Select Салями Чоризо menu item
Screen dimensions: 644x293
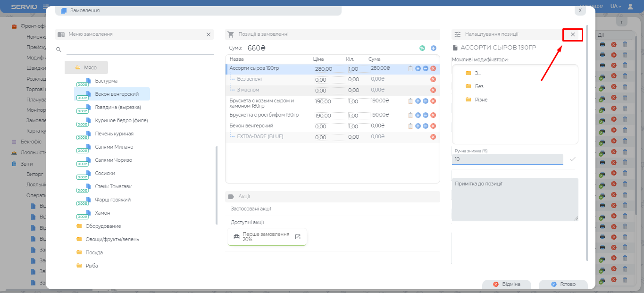click(113, 160)
